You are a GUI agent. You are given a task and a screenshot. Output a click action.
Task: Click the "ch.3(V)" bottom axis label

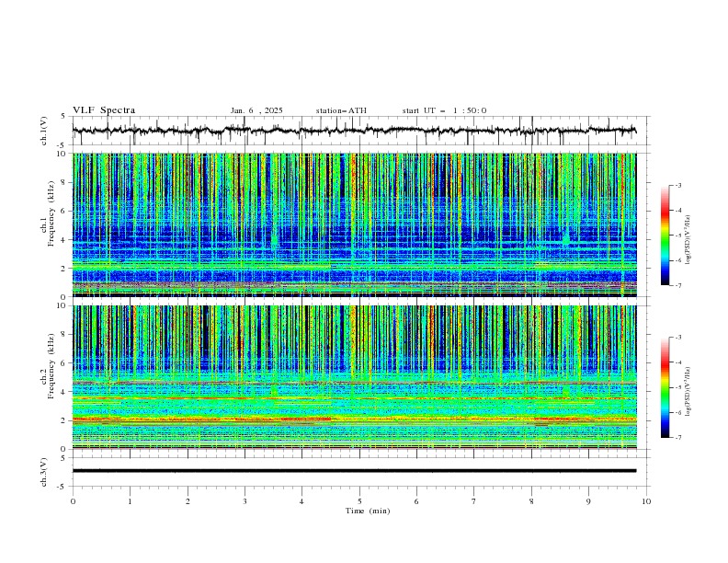[x=44, y=472]
